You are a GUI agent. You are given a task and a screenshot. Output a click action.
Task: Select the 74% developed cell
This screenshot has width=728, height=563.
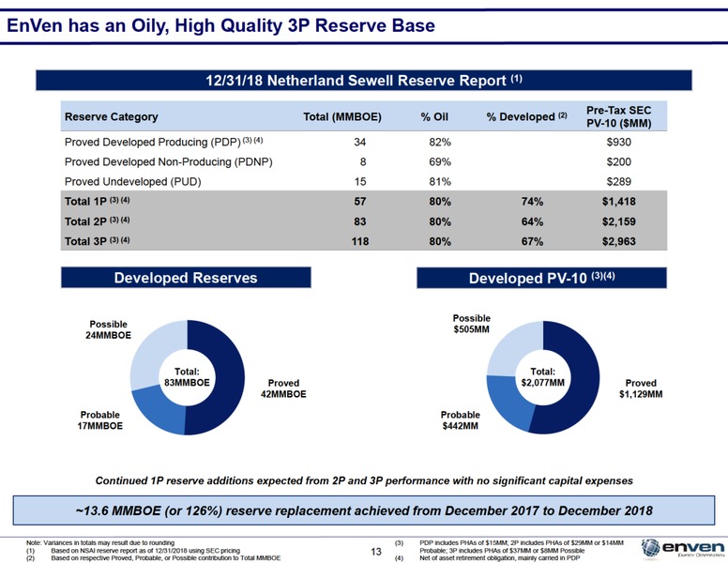pos(532,201)
